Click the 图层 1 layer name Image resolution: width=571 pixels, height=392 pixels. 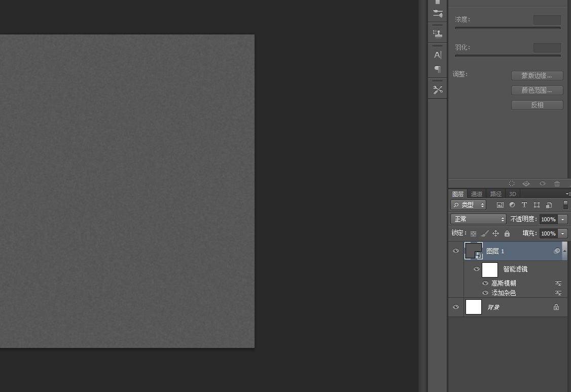495,251
